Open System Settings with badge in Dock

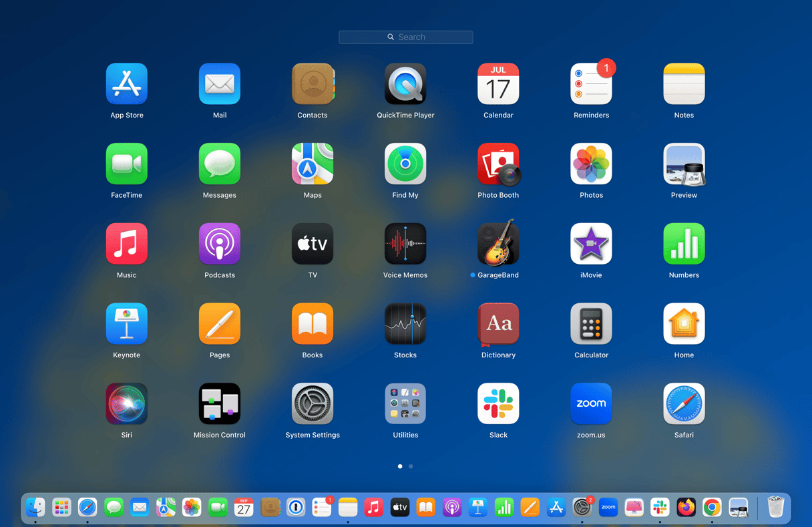click(x=582, y=508)
